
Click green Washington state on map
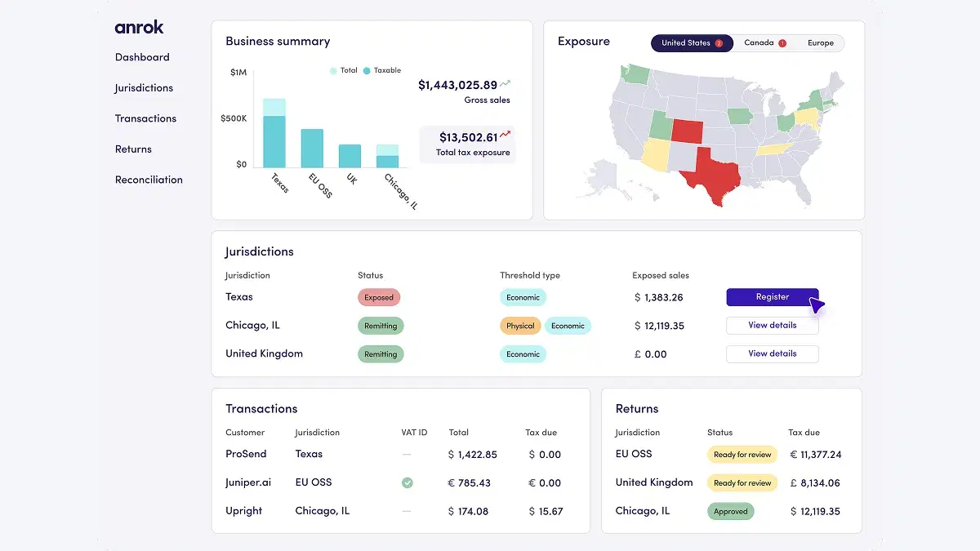pos(636,73)
